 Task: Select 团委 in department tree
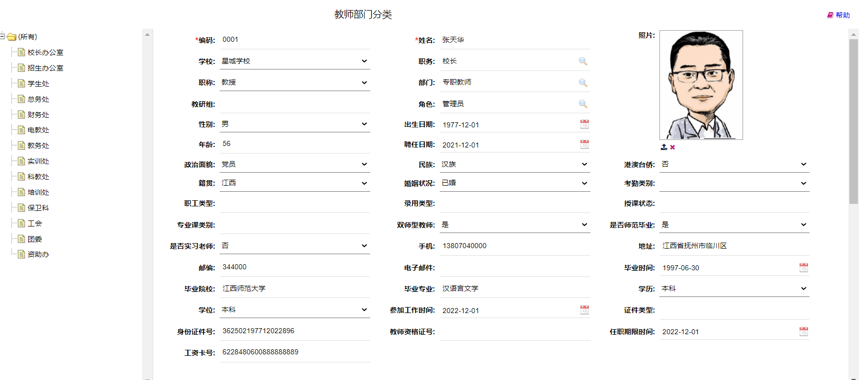tap(35, 239)
